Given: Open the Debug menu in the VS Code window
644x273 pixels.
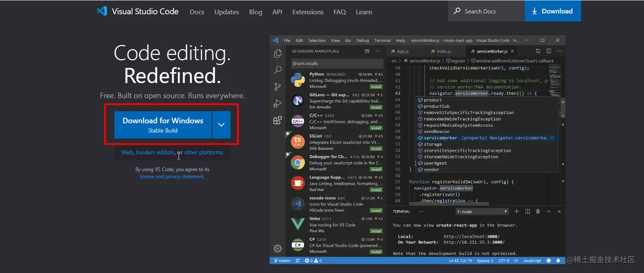Looking at the screenshot, I should pos(362,40).
